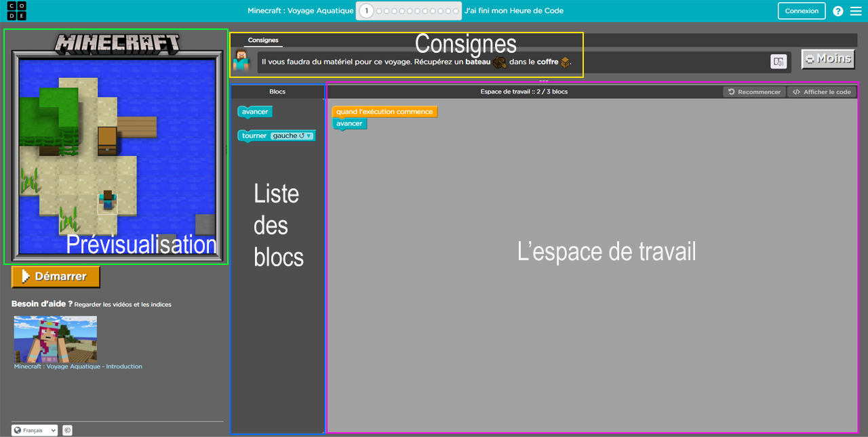
Task: Select level 1 bubble in the progress bar
Action: (366, 11)
